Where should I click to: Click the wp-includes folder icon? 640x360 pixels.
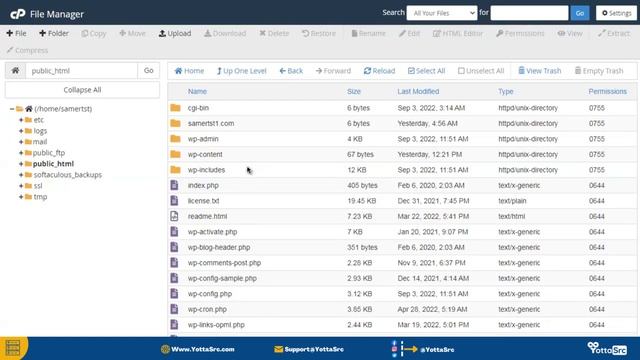tap(176, 170)
